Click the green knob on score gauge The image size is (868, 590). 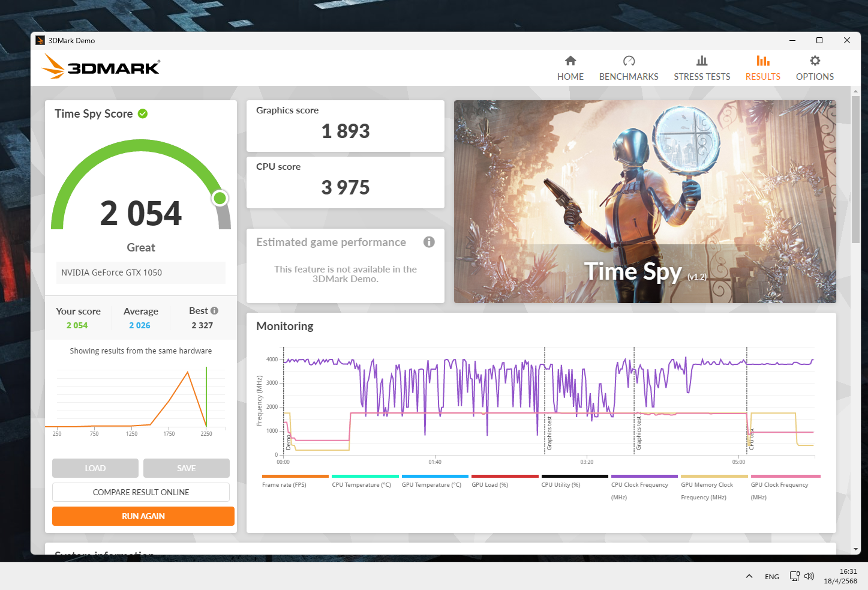point(220,198)
